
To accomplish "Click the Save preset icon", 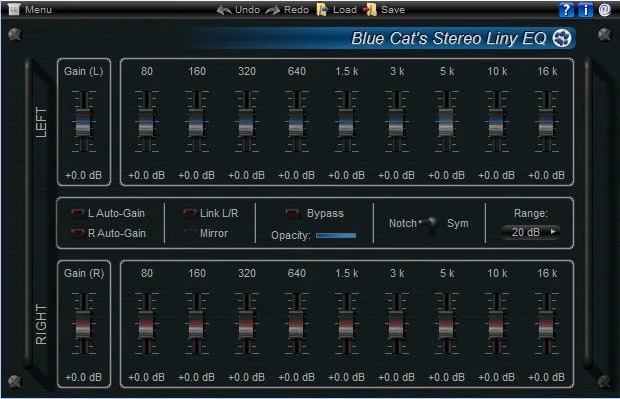I will coord(370,9).
